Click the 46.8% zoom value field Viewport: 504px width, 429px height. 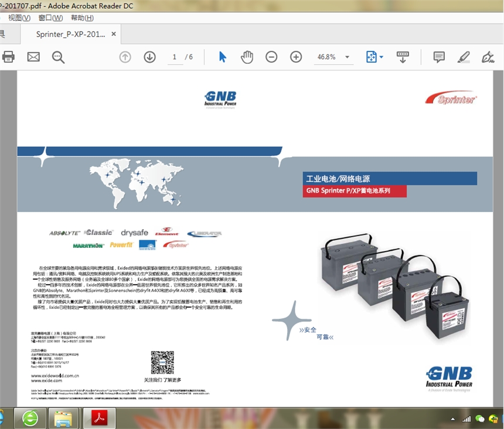pos(326,57)
